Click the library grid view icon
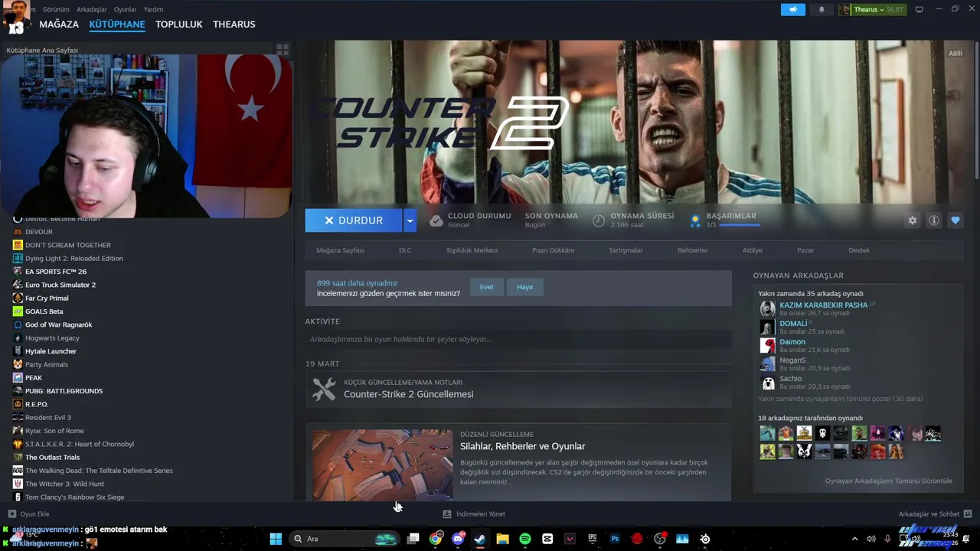980x551 pixels. coord(283,50)
